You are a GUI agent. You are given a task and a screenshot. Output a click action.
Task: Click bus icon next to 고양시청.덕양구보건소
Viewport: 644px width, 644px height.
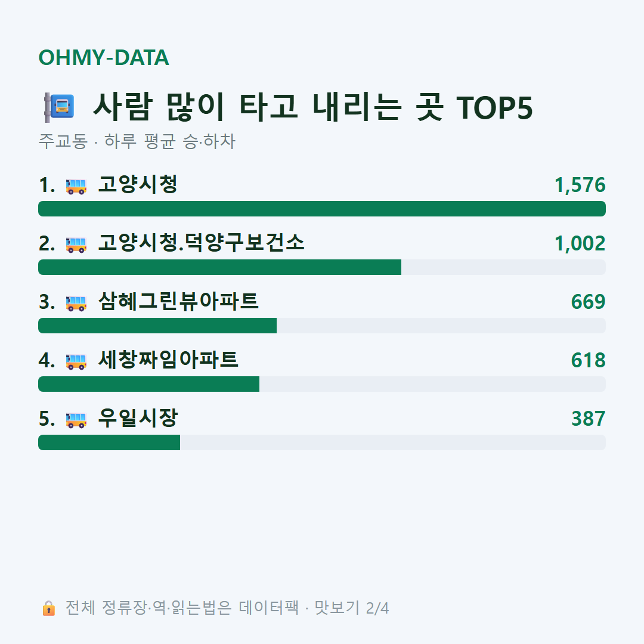(x=76, y=245)
